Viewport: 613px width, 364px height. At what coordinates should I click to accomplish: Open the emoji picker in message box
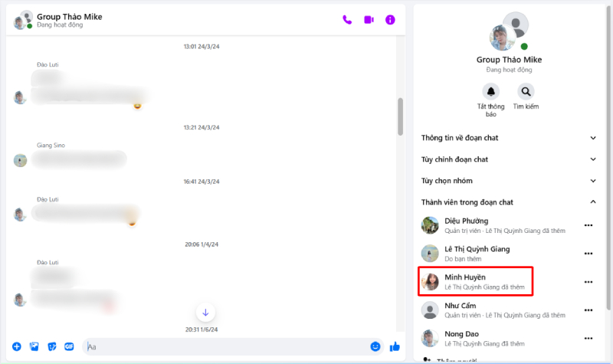(375, 346)
